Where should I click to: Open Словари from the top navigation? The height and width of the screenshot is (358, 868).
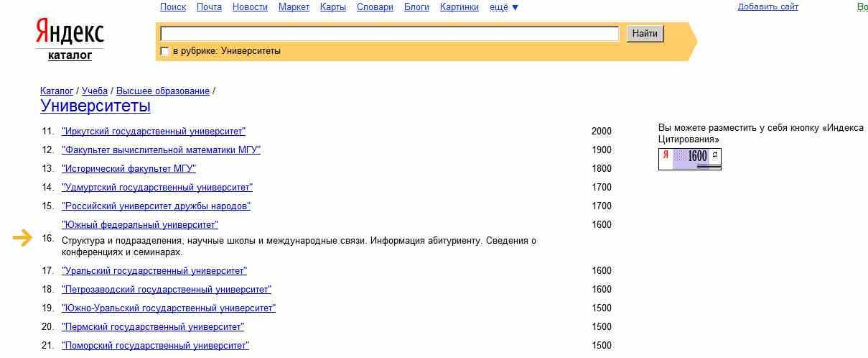375,7
